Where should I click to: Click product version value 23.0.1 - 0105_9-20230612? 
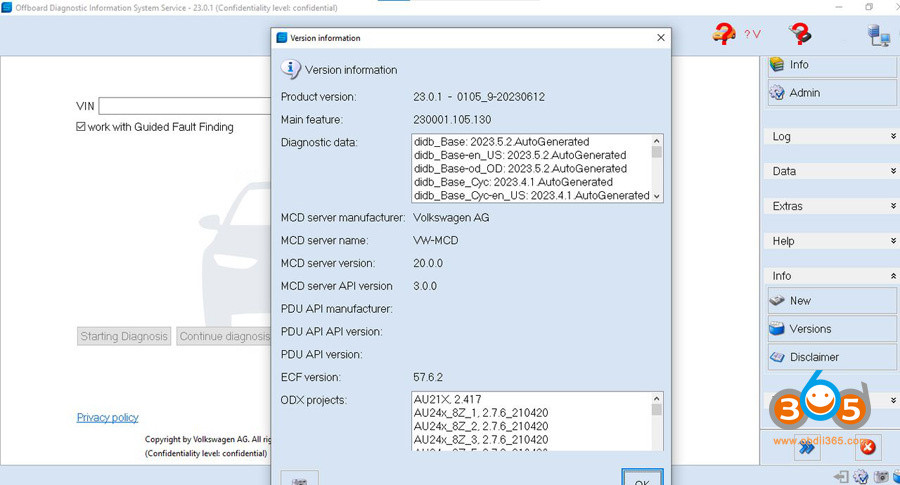479,97
